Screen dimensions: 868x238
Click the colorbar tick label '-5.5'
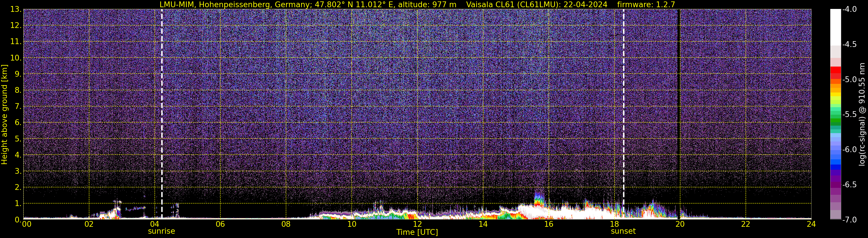point(849,114)
